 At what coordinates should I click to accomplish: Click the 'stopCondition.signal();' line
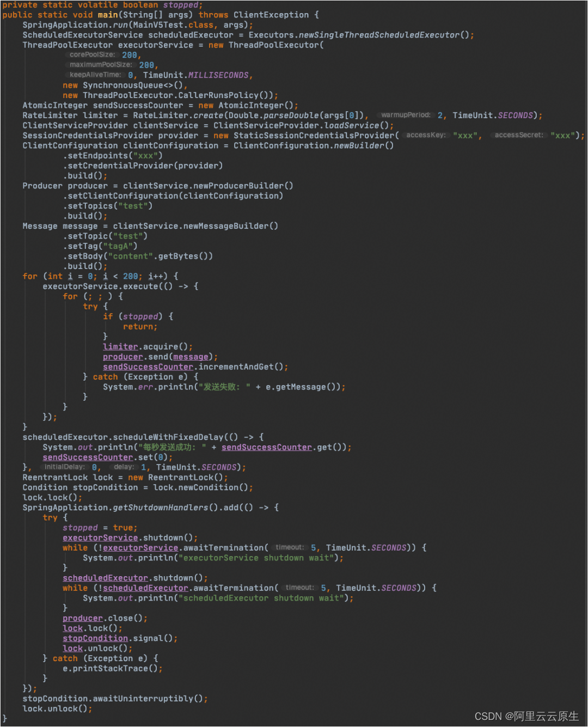pos(120,639)
